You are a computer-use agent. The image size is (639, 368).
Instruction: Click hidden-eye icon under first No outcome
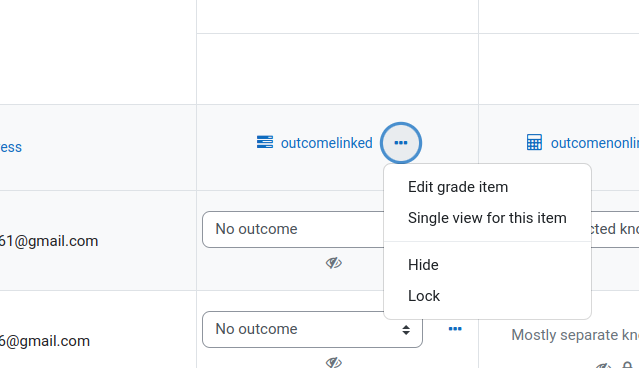333,263
